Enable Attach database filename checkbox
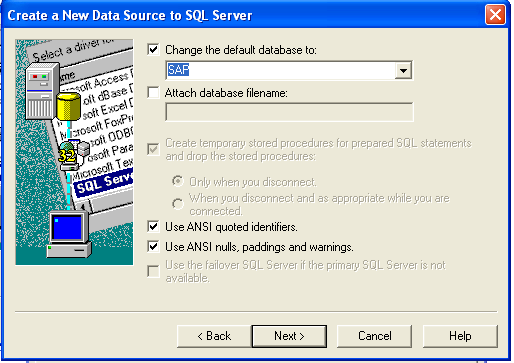The image size is (514, 363). click(153, 92)
